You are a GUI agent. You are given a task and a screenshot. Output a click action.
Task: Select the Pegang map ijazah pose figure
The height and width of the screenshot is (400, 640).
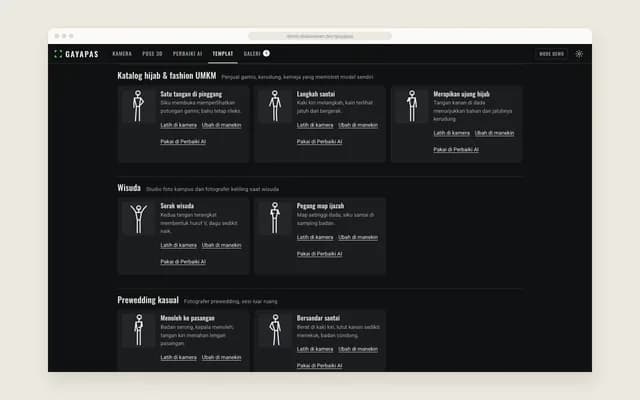(x=275, y=218)
